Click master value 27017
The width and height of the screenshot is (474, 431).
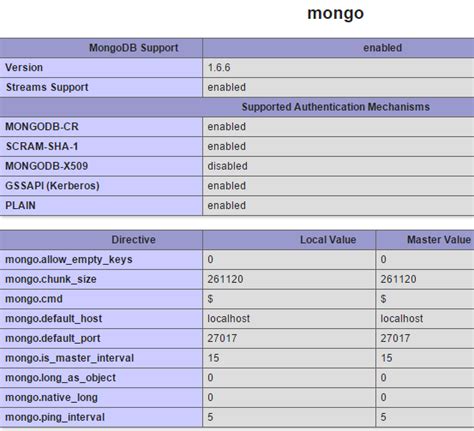tap(395, 338)
